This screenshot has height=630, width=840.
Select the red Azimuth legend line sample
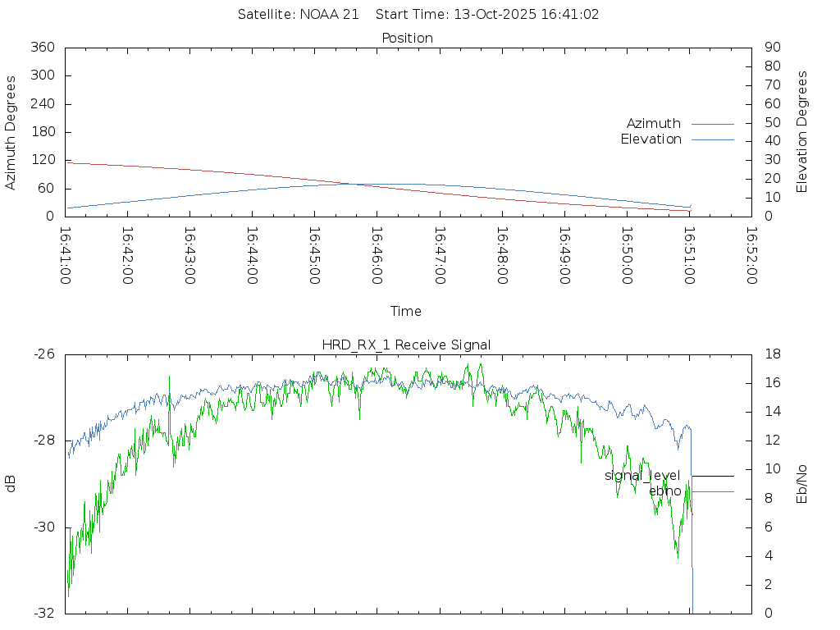[712, 124]
